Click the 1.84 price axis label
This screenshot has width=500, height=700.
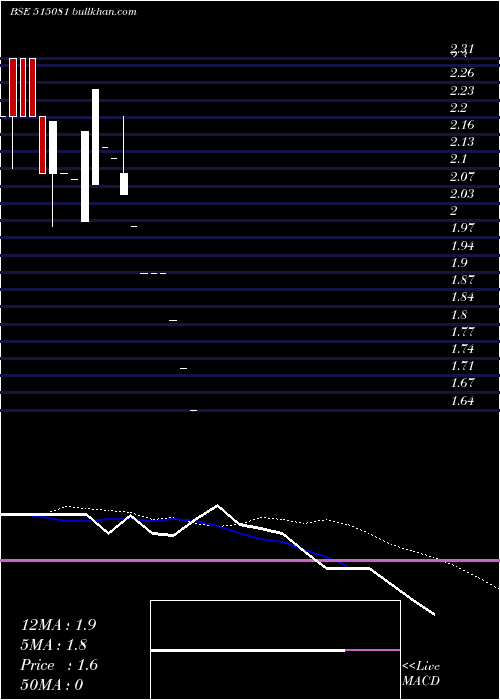(x=462, y=297)
